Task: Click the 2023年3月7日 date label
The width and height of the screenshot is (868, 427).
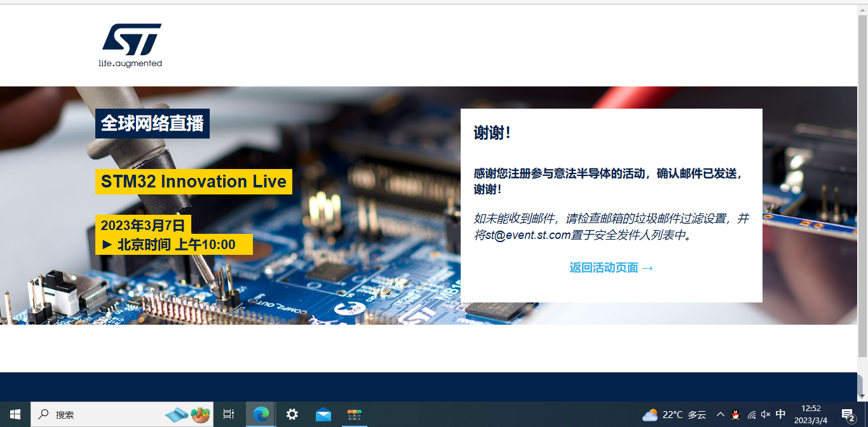Action: [x=143, y=225]
